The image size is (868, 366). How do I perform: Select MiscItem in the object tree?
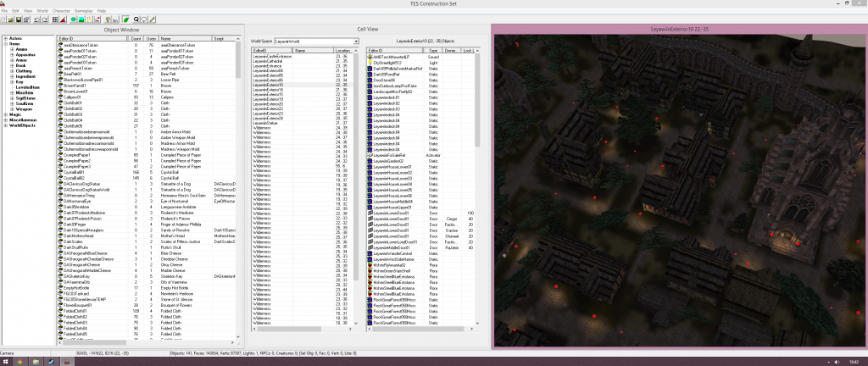click(x=25, y=93)
